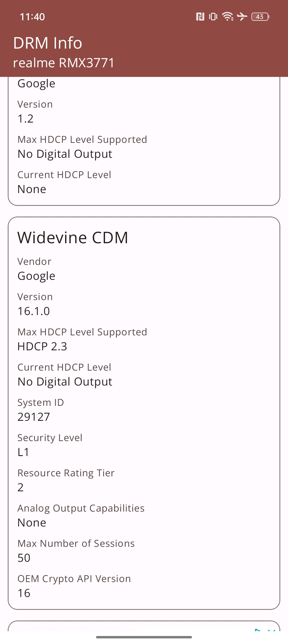Tap the Widevine version value 16.1.0
The height and width of the screenshot is (644, 288).
[34, 311]
